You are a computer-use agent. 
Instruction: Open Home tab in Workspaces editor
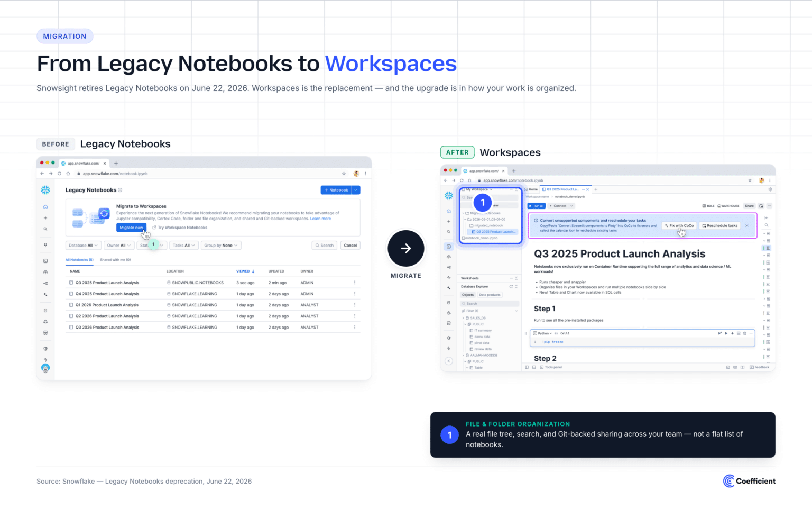(531, 189)
